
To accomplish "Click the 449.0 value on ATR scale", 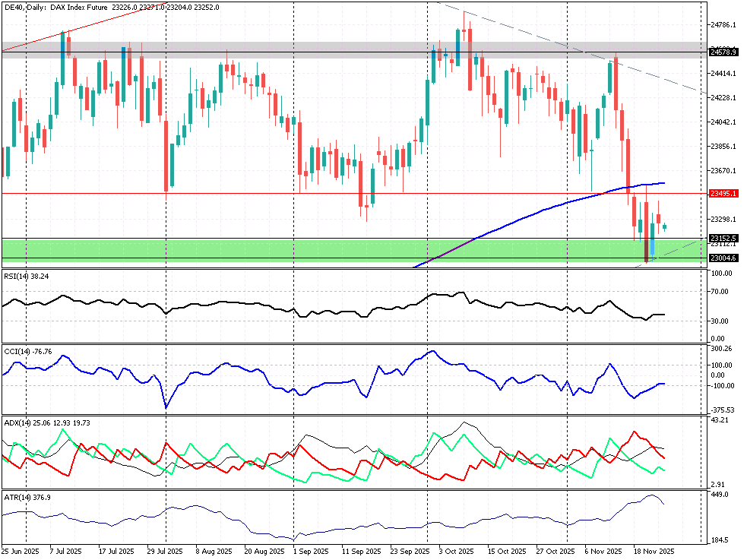I will click(718, 495).
